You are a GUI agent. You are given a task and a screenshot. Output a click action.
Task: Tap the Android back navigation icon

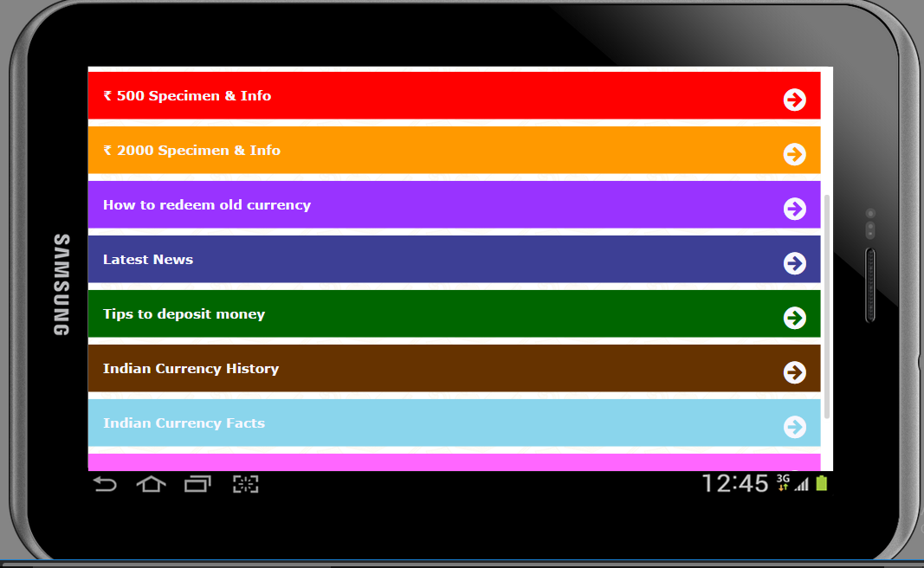tap(105, 484)
